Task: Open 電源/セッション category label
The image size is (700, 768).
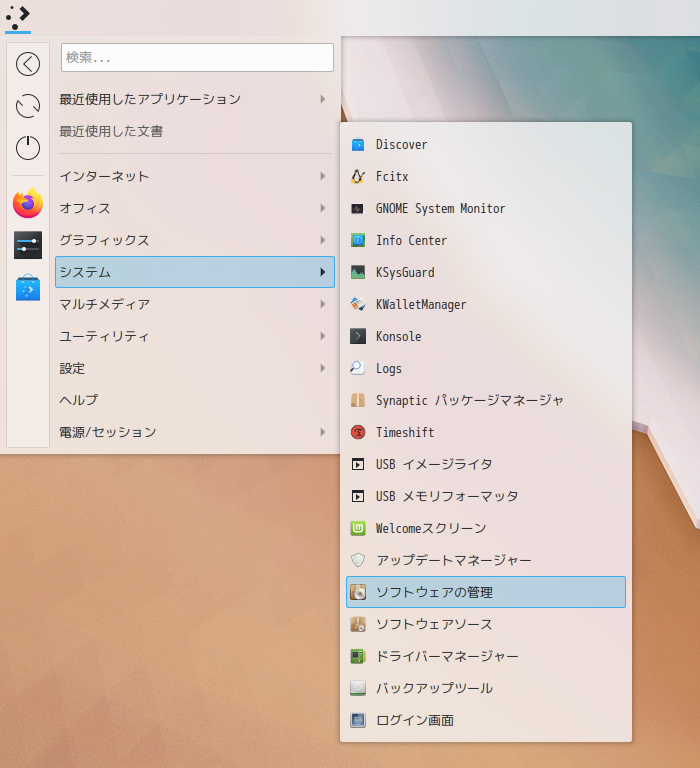Action: 108,432
